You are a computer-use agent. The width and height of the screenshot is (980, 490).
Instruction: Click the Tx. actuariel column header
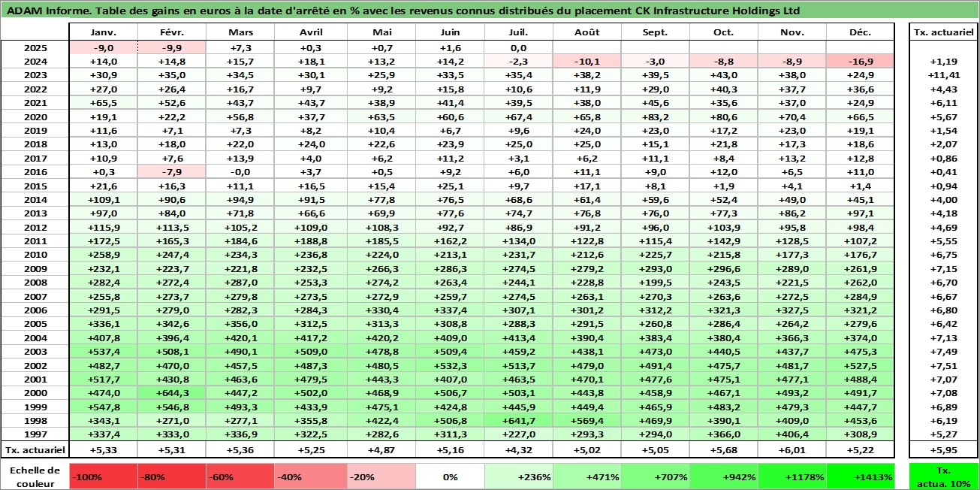[943, 32]
